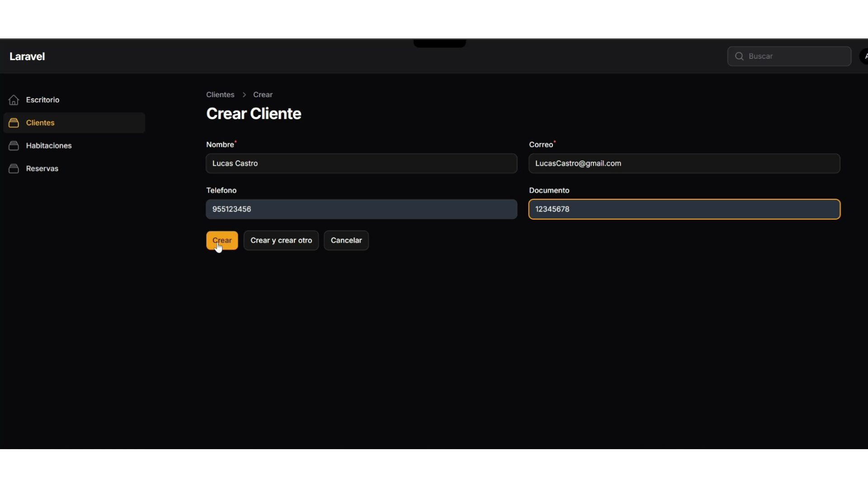Click the Reservas sidebar icon

click(x=14, y=169)
